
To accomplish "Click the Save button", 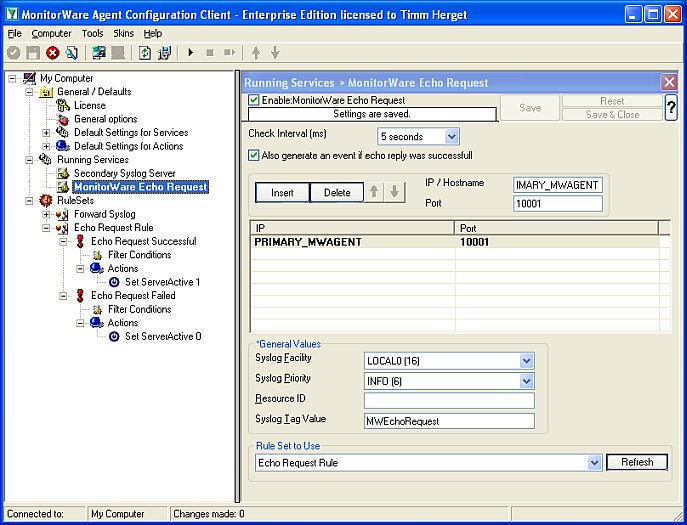I will coord(530,108).
